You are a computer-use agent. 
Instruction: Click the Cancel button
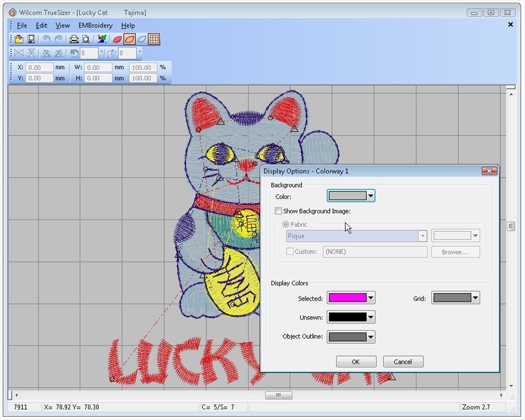pos(403,361)
